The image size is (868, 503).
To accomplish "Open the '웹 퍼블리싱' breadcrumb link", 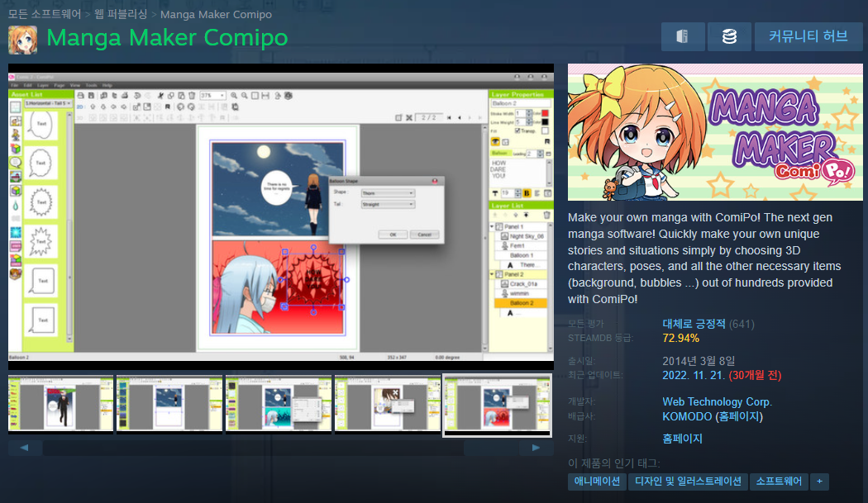I will pyautogui.click(x=121, y=14).
